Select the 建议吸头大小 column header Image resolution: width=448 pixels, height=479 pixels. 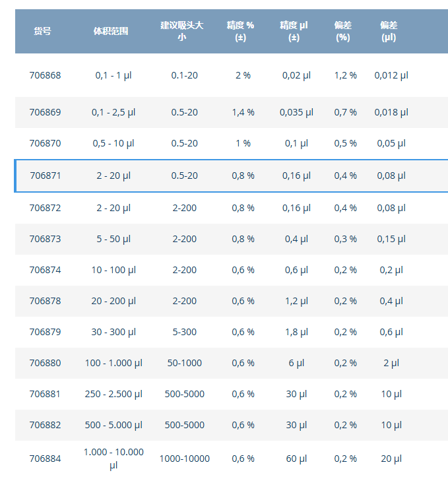tap(182, 31)
